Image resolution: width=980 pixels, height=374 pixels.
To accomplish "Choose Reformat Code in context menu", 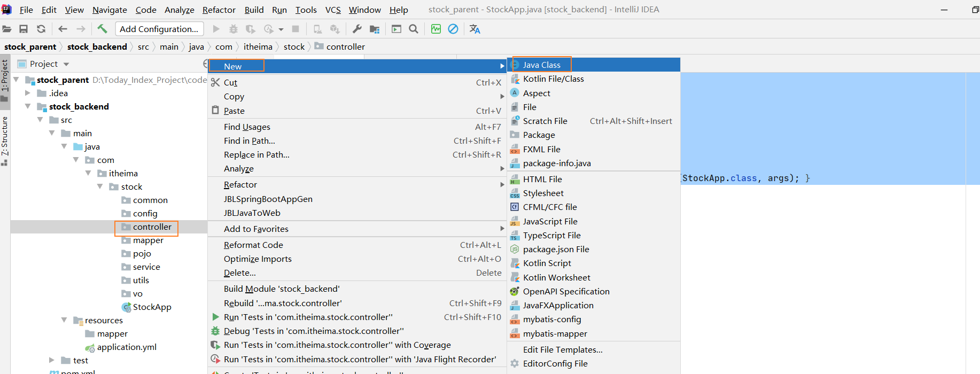I will point(357,245).
